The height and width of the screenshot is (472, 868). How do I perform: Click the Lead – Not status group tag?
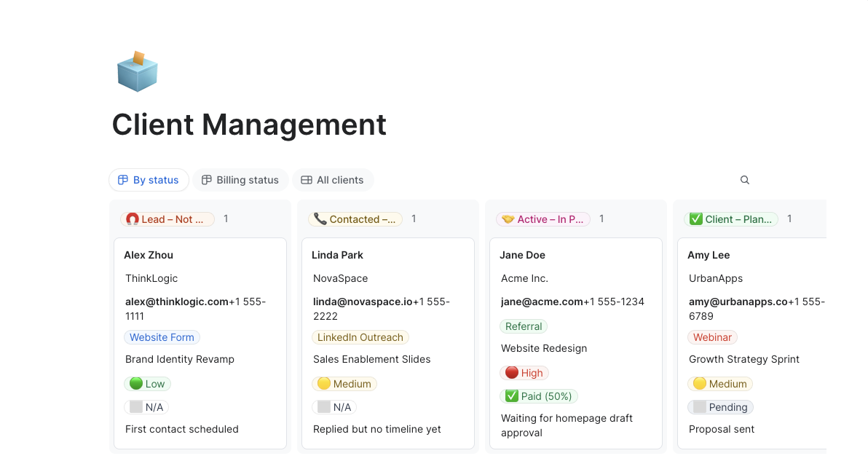(x=167, y=219)
